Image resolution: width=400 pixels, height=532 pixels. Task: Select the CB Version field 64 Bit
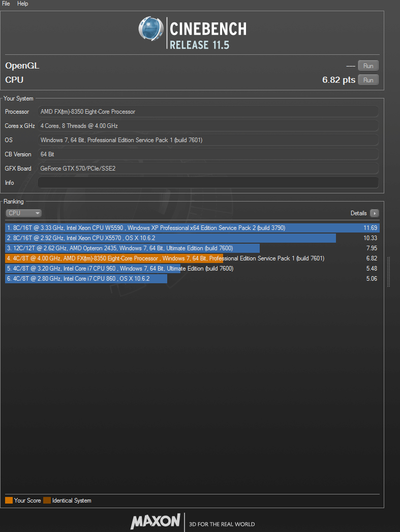[x=208, y=154]
